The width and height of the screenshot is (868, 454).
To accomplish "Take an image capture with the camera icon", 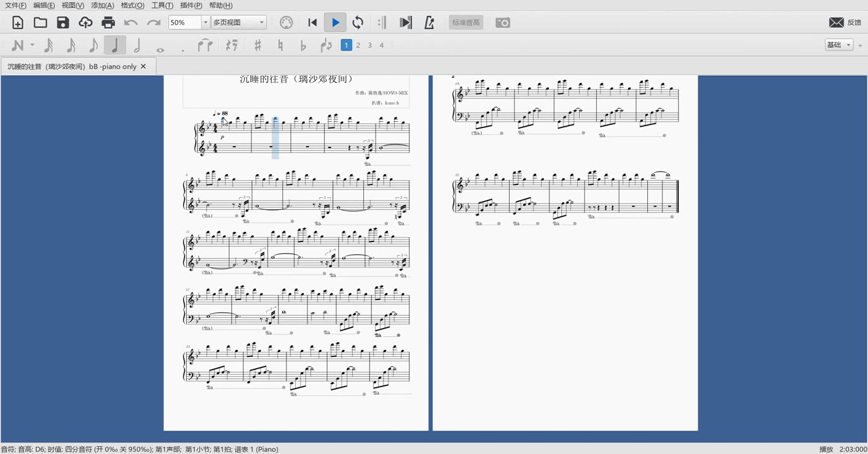I will [x=503, y=23].
